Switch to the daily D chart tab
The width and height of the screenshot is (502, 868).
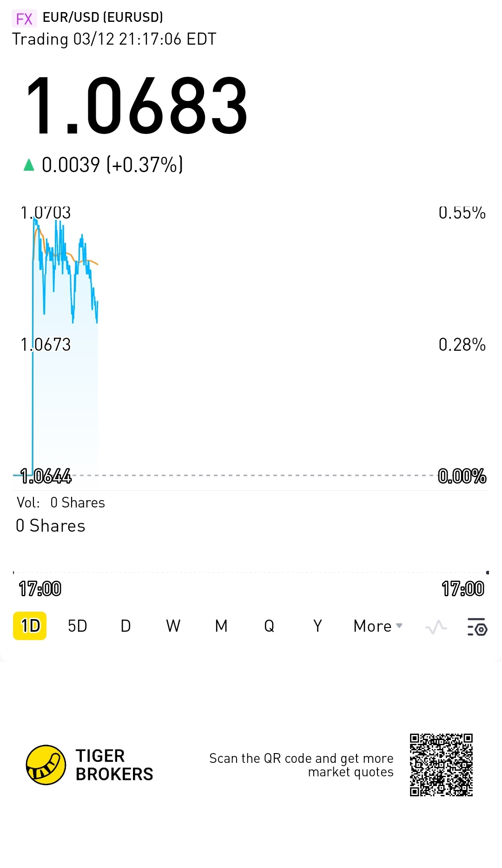(x=125, y=626)
